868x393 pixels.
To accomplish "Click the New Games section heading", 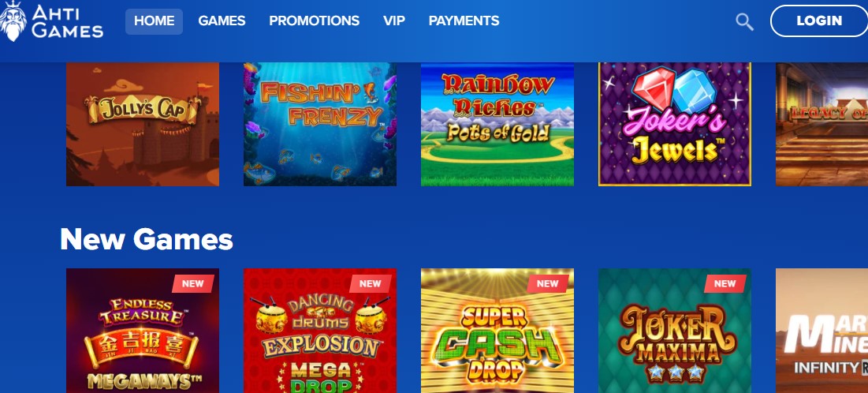I will [x=147, y=239].
